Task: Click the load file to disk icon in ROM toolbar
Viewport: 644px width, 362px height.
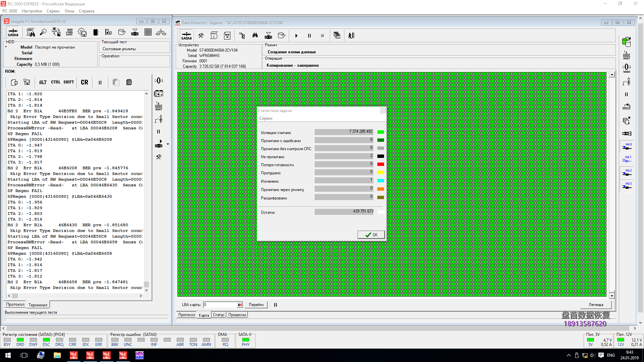Action: pos(26,82)
